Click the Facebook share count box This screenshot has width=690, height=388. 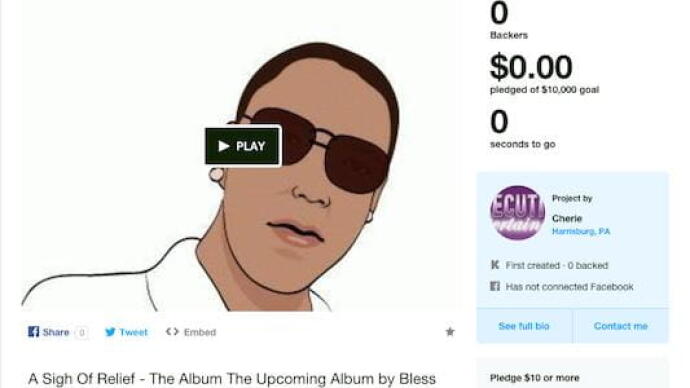81,333
